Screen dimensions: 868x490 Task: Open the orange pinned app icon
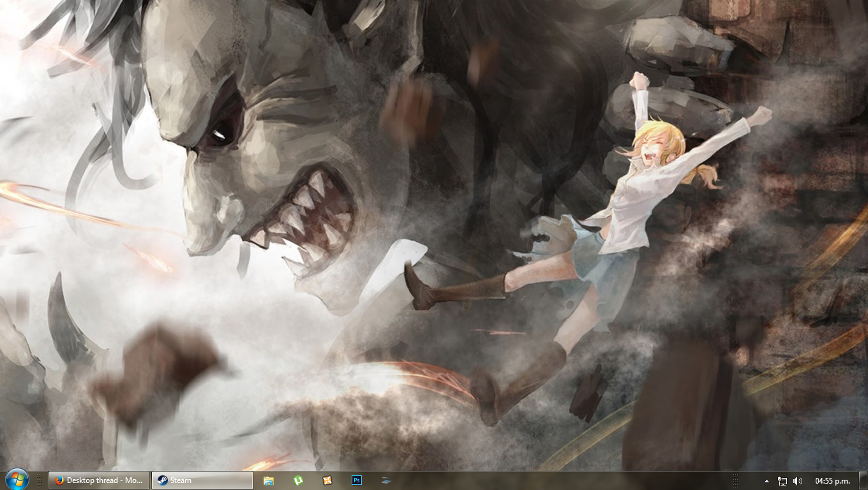click(x=327, y=480)
